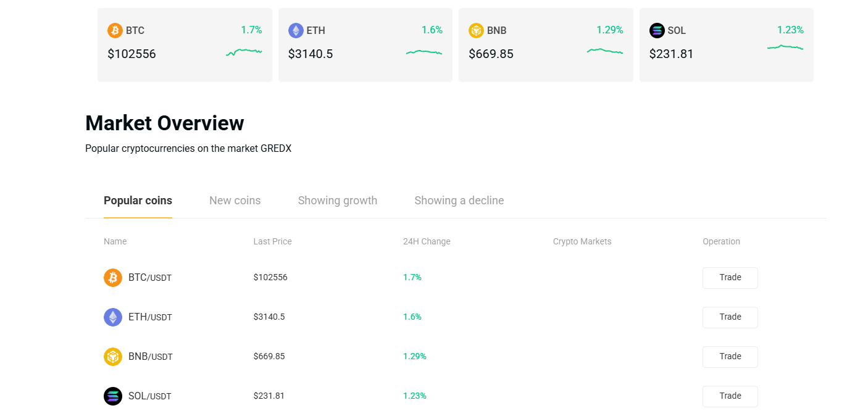Click the BTC/USDT row Bitcoin icon

pyautogui.click(x=113, y=278)
